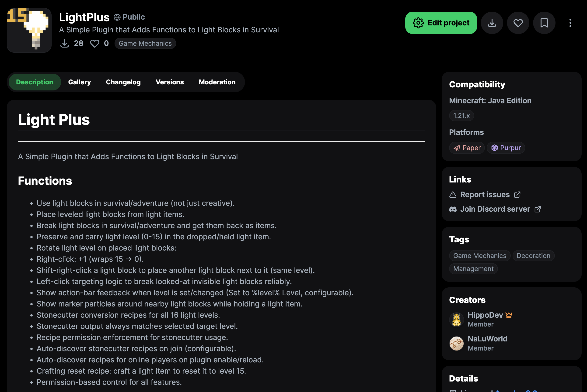Click Game Mechanics tag under project title
The image size is (587, 392).
pyautogui.click(x=145, y=43)
